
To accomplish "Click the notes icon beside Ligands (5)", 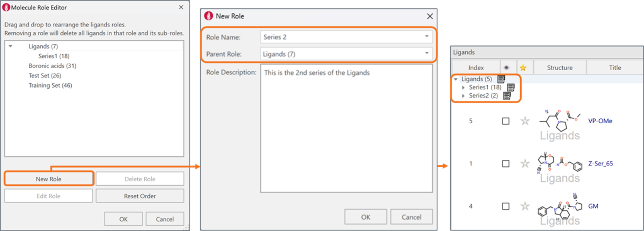I will click(501, 79).
